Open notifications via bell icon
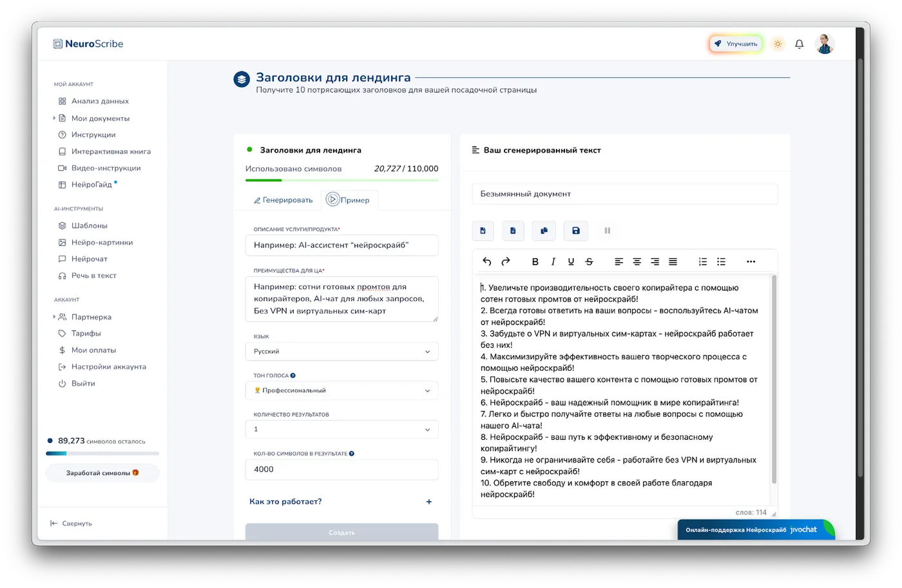The width and height of the screenshot is (902, 588). (799, 44)
